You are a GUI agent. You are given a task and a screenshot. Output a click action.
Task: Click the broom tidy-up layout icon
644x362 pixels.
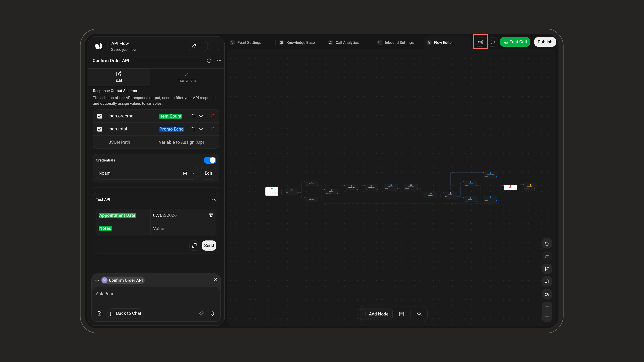tap(547, 294)
